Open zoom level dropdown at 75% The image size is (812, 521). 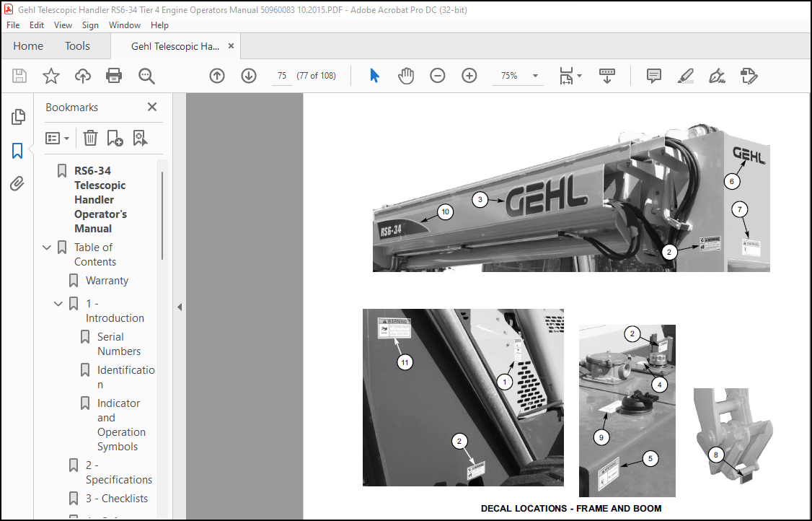click(x=535, y=76)
